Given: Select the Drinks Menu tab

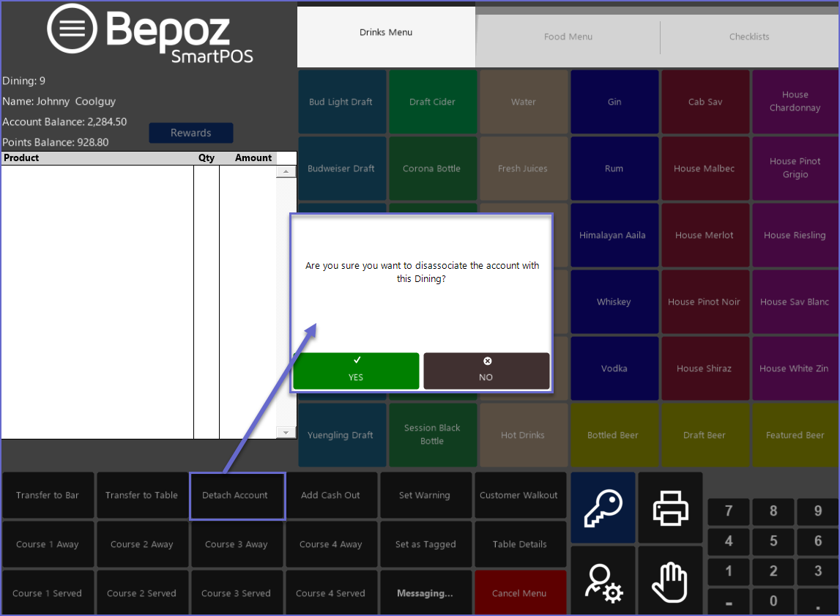Looking at the screenshot, I should [x=386, y=33].
